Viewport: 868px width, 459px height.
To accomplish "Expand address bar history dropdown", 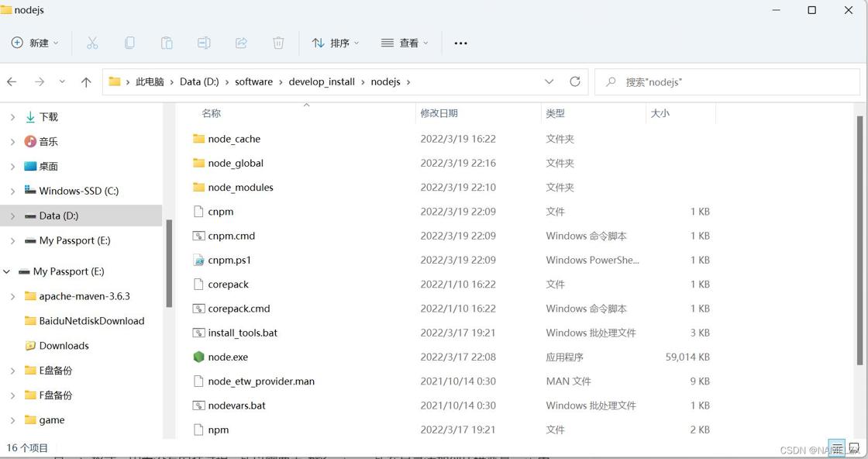I will pos(549,82).
